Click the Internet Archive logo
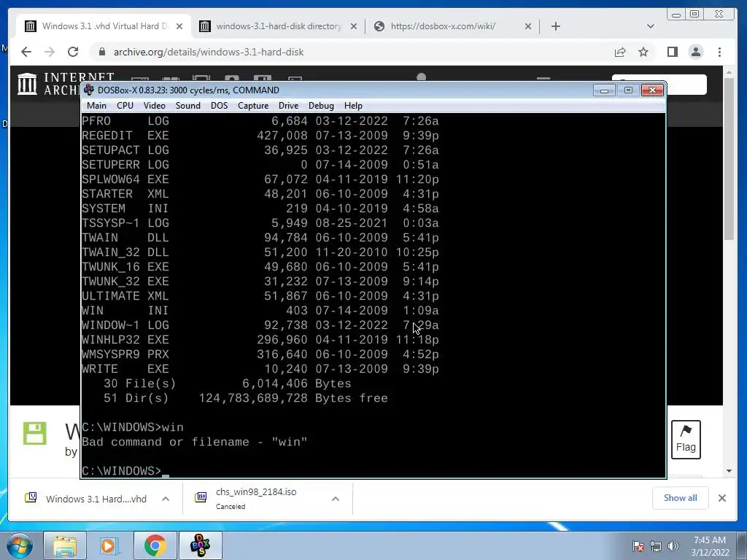Screen dimensions: 747x560 [47, 83]
